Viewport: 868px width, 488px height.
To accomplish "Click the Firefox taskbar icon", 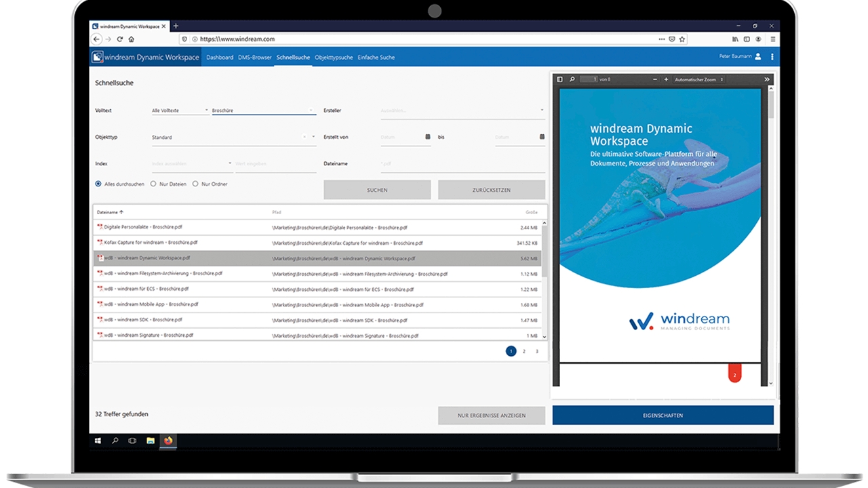I will [168, 441].
